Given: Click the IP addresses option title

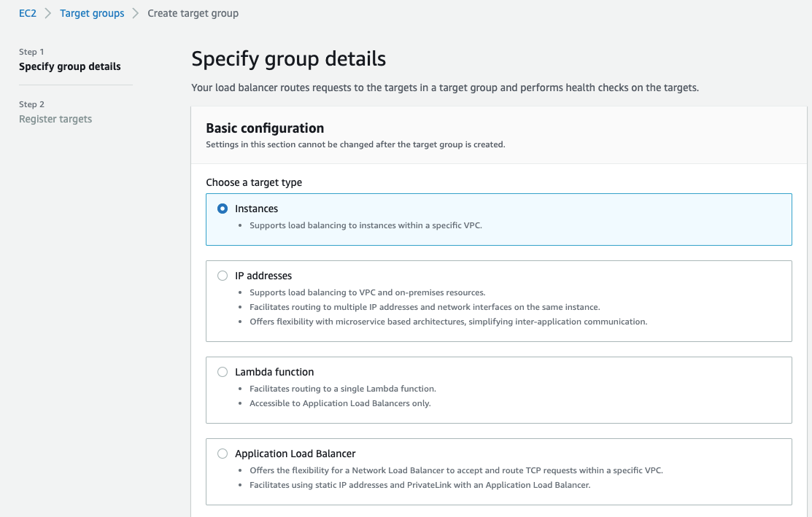Looking at the screenshot, I should point(263,276).
